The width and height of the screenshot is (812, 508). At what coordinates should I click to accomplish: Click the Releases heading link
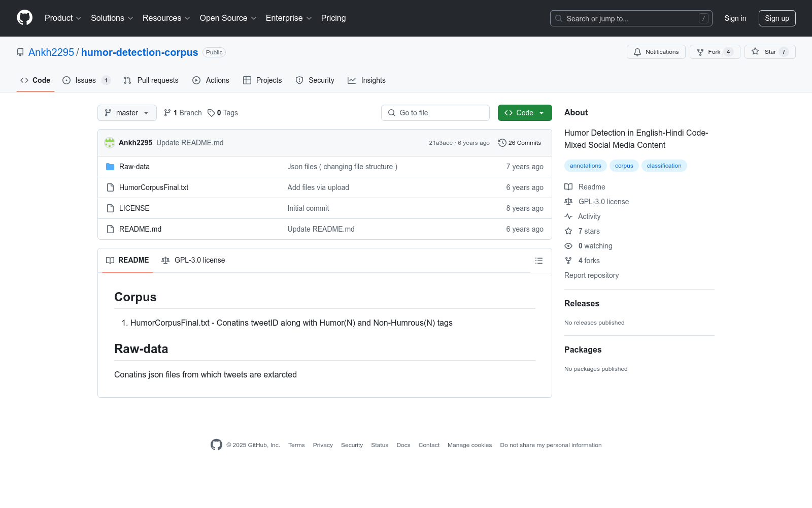coord(582,303)
